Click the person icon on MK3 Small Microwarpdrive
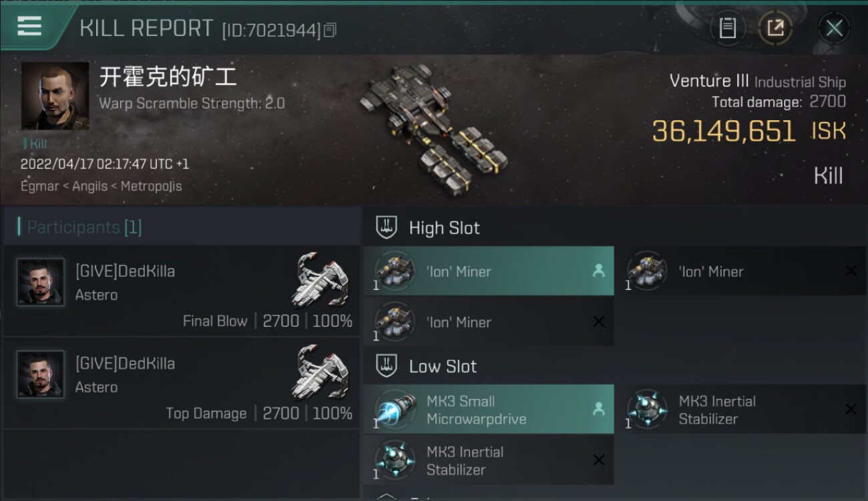 click(598, 409)
